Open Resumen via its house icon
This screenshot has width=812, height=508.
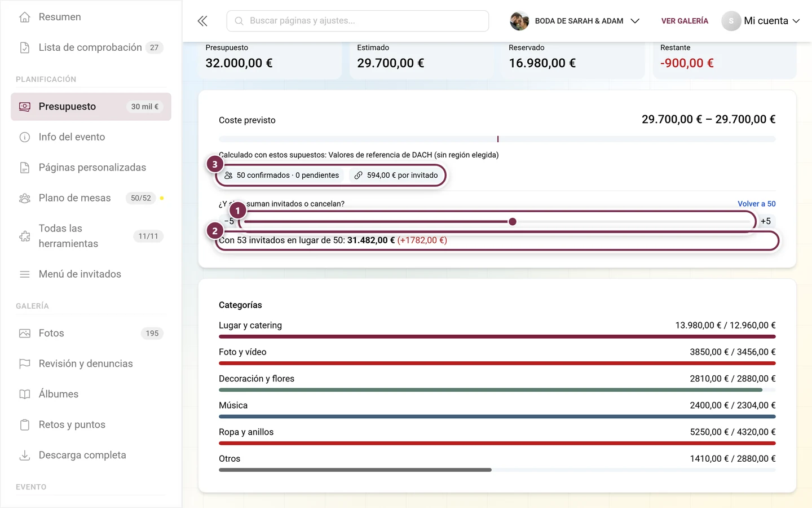[25, 17]
